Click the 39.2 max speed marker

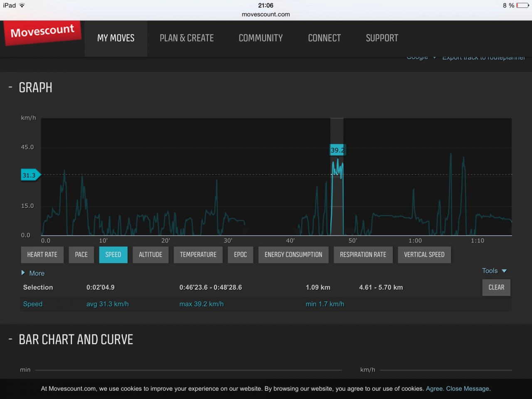pyautogui.click(x=337, y=150)
